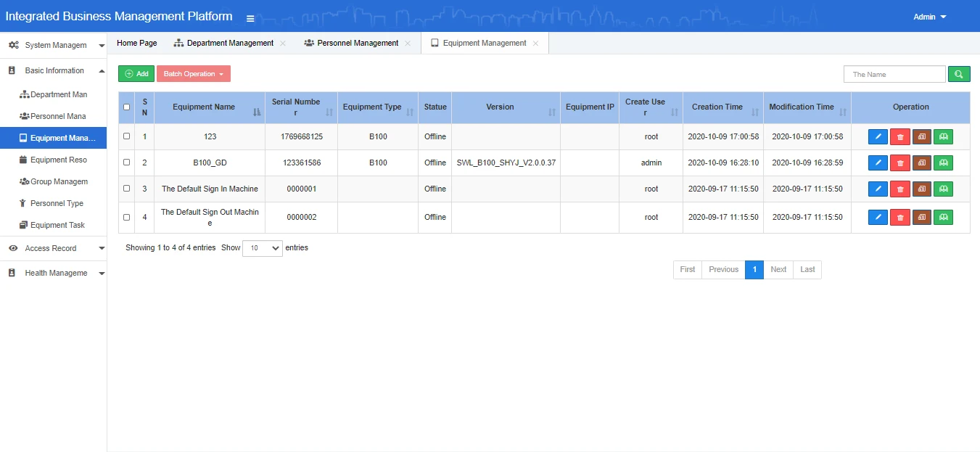980x452 pixels.
Task: Delete the B100_GD equipment via red trash icon
Action: 899,163
